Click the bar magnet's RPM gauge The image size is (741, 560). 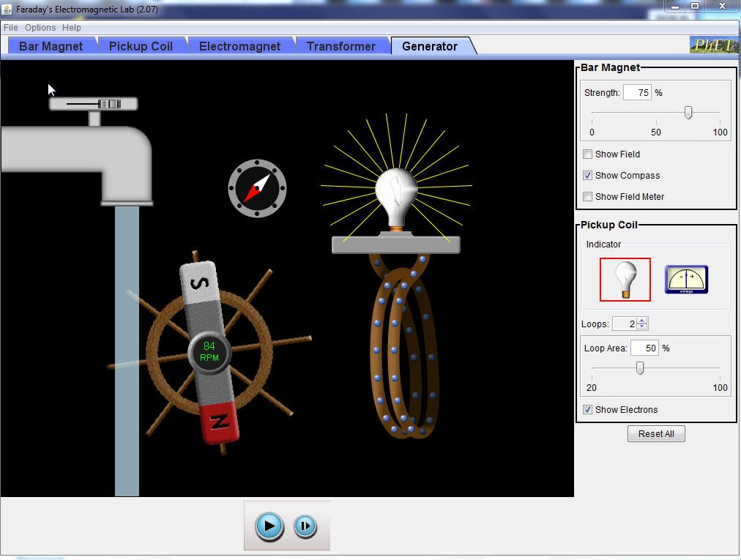(x=209, y=352)
